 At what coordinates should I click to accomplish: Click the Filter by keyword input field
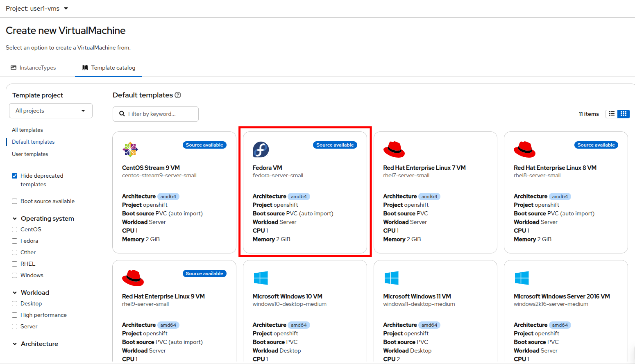[160, 114]
